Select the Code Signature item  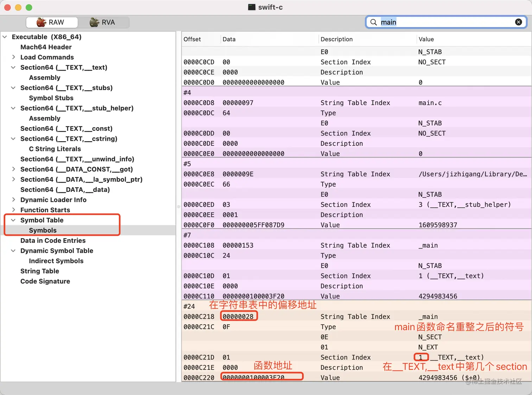[x=45, y=281]
